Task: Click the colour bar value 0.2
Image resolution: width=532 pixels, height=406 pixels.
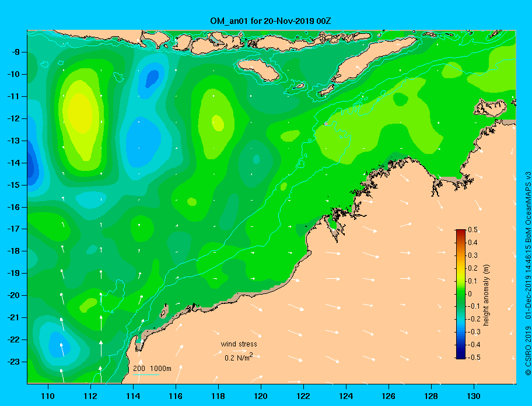Action: pyautogui.click(x=473, y=268)
